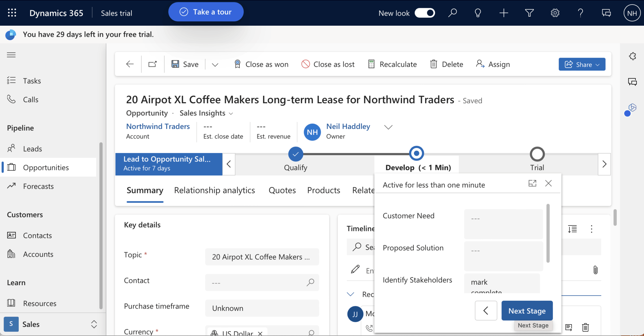Expand the Save options dropdown arrow

click(x=215, y=65)
